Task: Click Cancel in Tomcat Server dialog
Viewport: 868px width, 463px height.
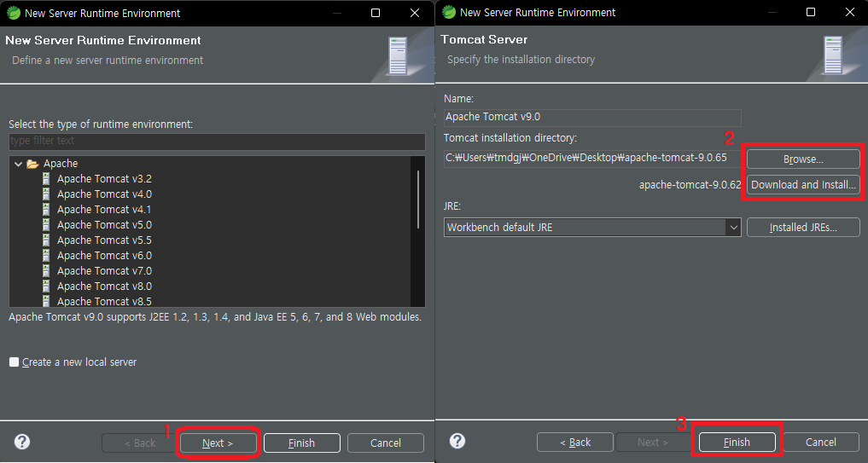Action: (x=821, y=442)
